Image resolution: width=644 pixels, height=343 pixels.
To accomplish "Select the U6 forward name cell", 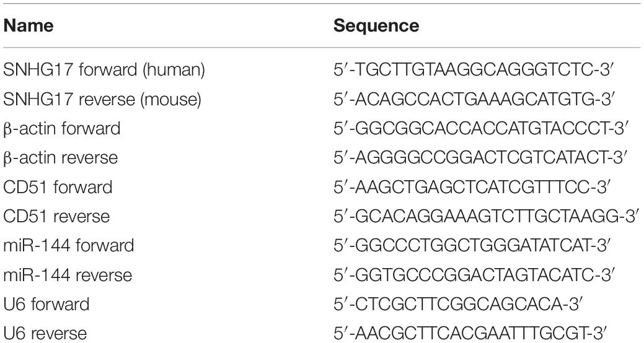I will tap(46, 305).
